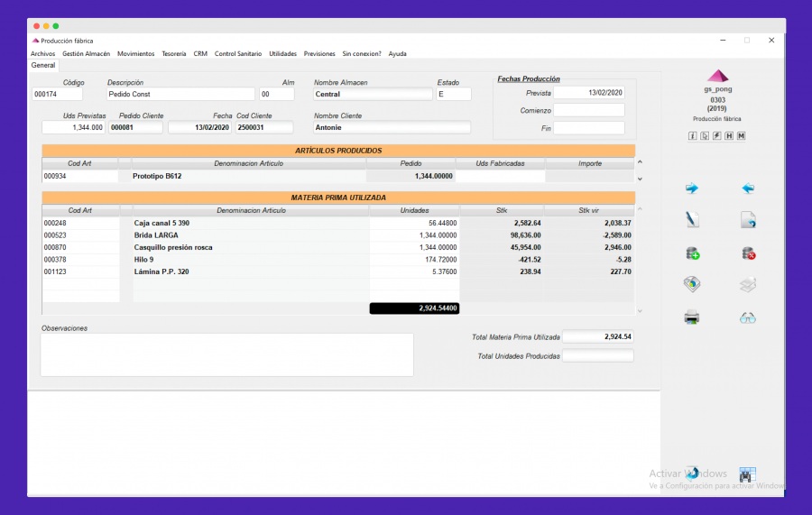This screenshot has height=515, width=812.
Task: Click the binoculars table search icon
Action: point(747,474)
